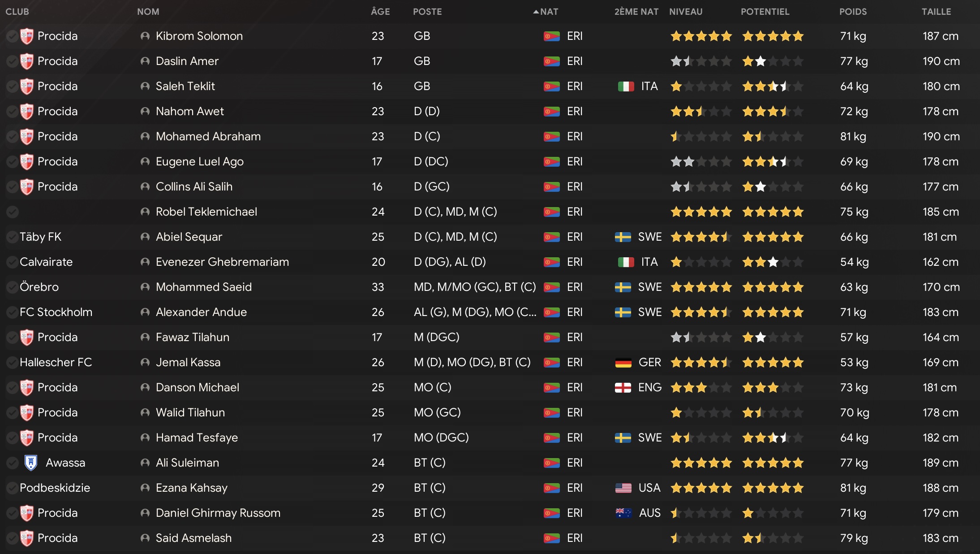
Task: Click Procida club badge beside Kibrom Solomon
Action: [27, 36]
